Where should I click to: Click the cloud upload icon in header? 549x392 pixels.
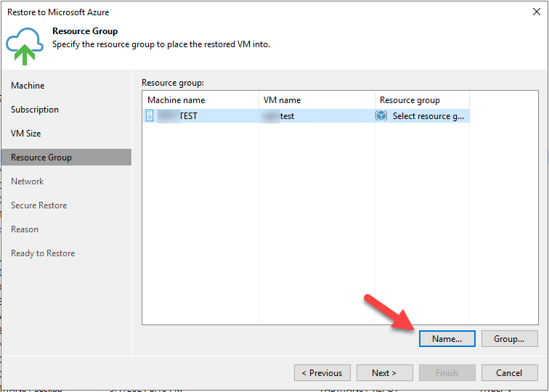tap(25, 46)
